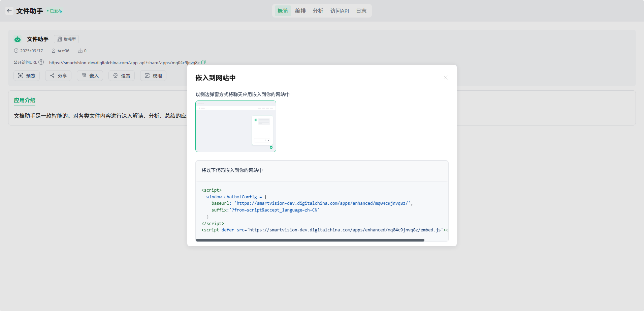
Task: Go to the 访问API tab
Action: point(340,11)
